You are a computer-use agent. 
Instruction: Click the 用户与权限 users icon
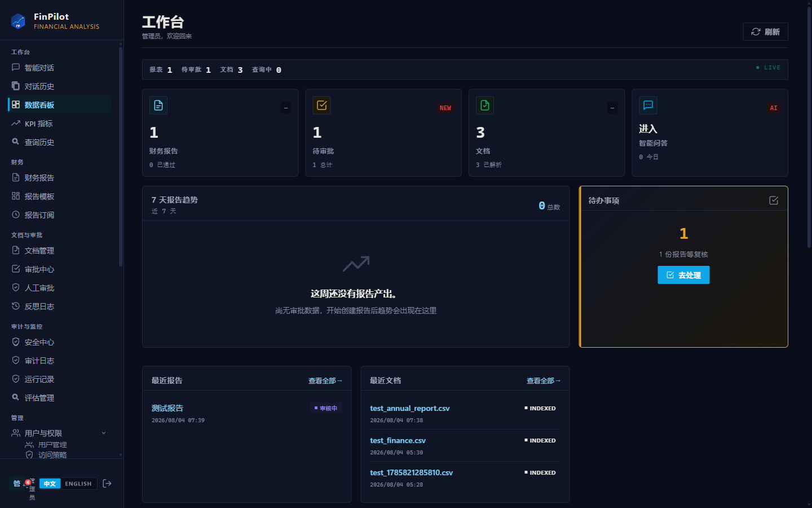(x=16, y=433)
